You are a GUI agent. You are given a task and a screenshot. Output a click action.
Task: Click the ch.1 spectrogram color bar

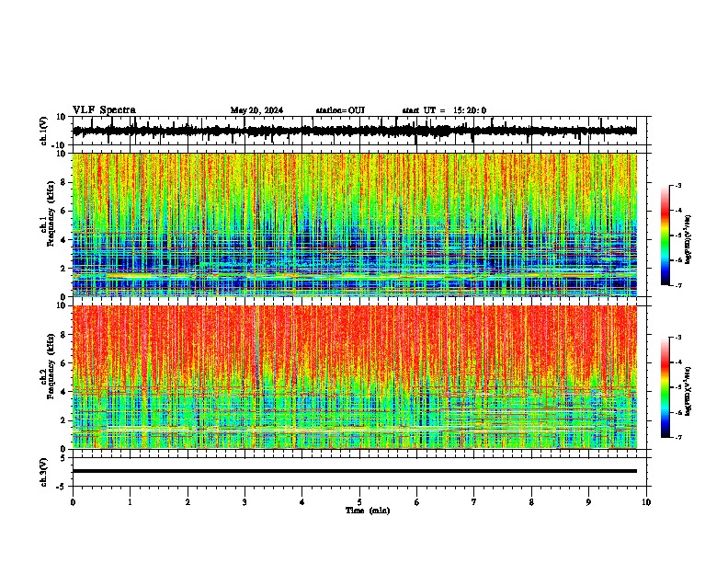click(665, 236)
